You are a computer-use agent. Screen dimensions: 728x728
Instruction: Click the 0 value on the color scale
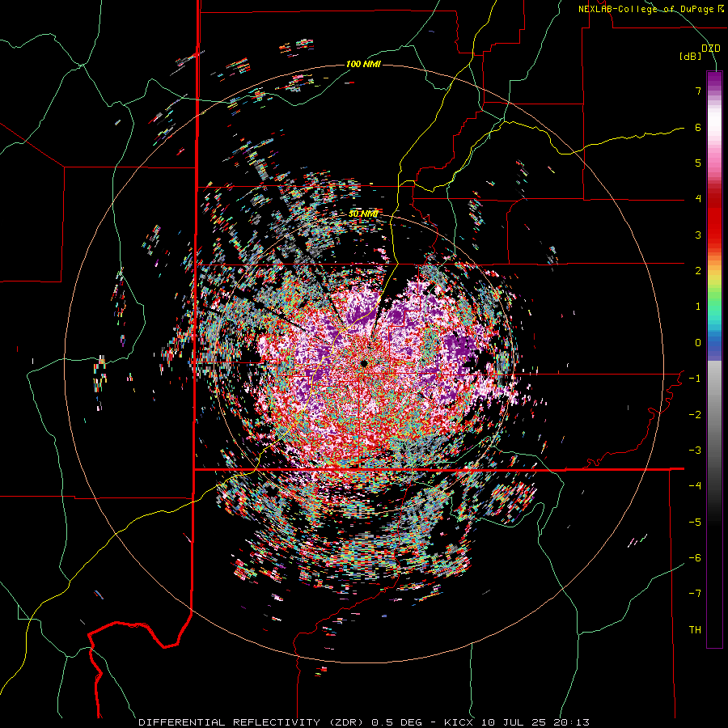click(698, 343)
